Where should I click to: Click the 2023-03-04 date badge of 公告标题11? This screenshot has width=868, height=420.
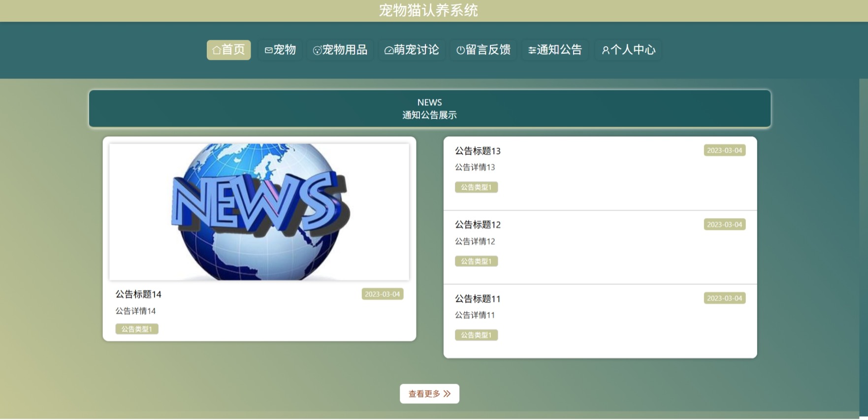(725, 298)
